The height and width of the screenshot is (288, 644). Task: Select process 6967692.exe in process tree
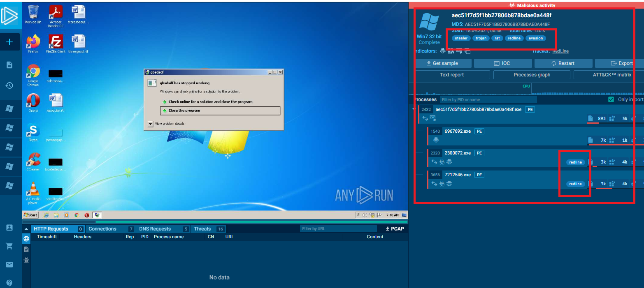coord(458,131)
